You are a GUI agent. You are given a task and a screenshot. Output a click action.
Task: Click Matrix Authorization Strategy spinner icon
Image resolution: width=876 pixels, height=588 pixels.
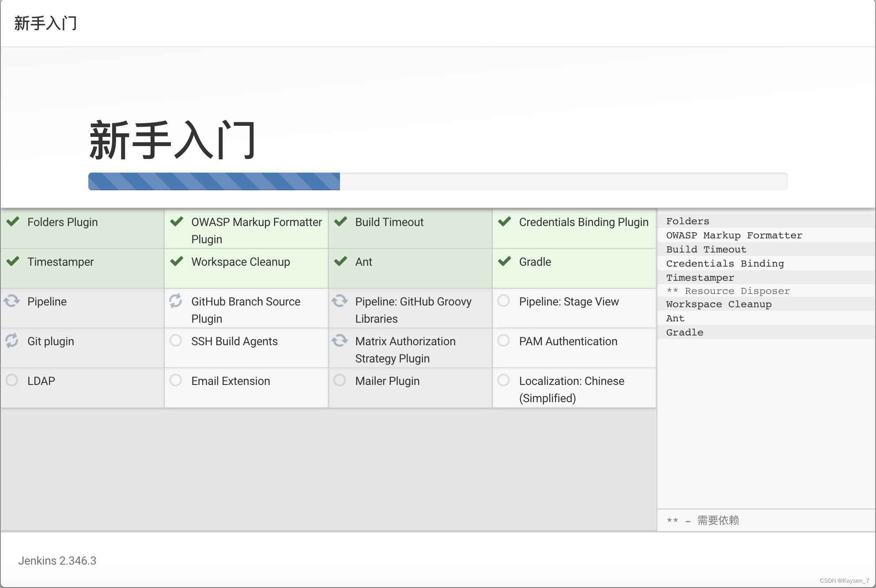[340, 340]
